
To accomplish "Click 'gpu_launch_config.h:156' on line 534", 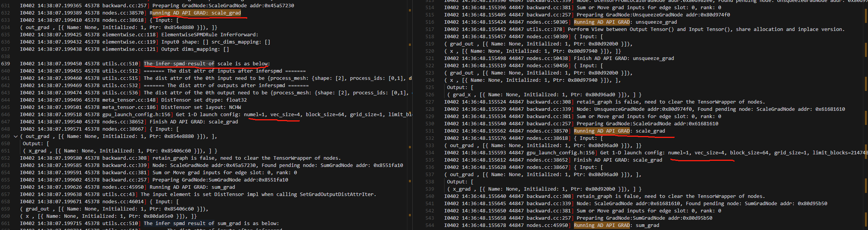I will (x=561, y=153).
